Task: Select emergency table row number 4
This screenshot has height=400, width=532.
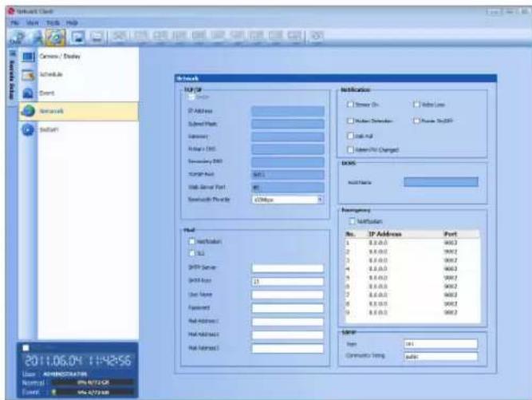Action: [x=412, y=269]
